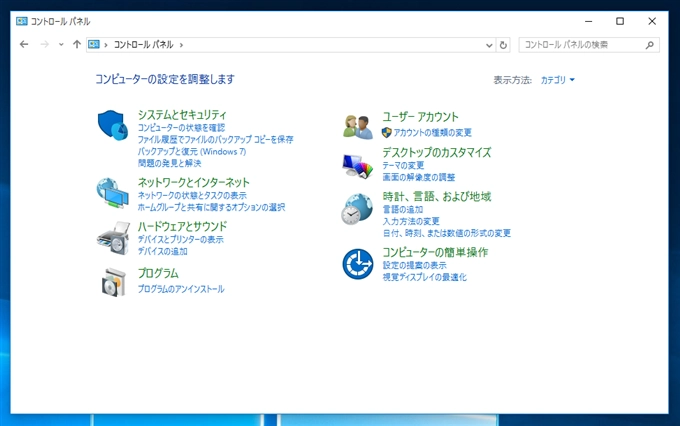Open ユーザー アカウント heading link
Screen dimensions: 680x426
coord(420,117)
